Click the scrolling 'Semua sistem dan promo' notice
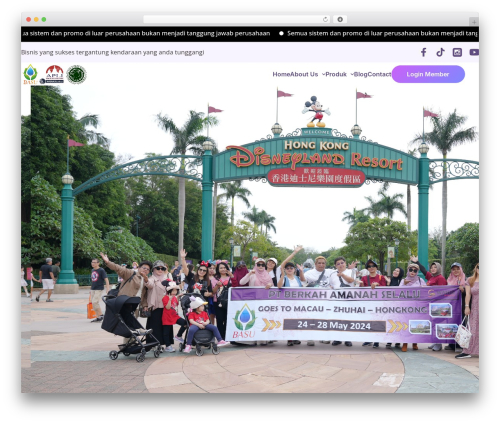 tap(383, 33)
